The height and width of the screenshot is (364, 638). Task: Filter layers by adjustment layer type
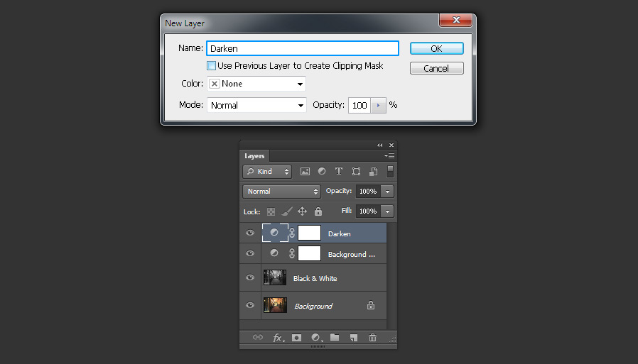[321, 172]
